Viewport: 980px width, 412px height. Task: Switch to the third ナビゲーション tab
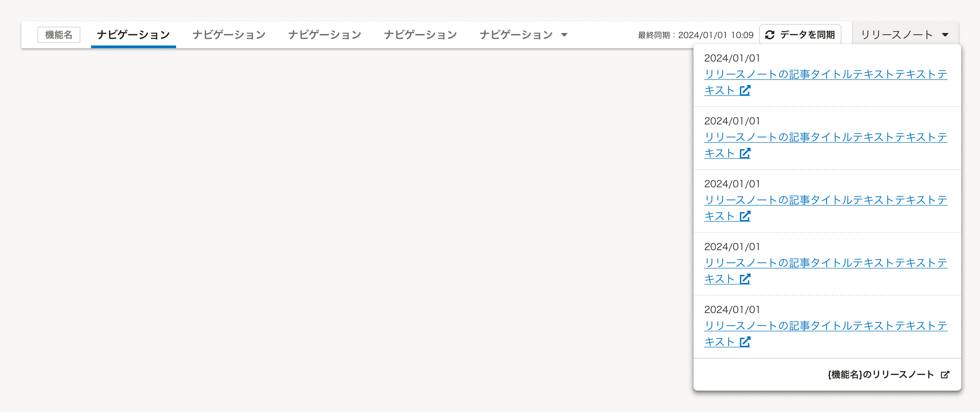tap(325, 35)
